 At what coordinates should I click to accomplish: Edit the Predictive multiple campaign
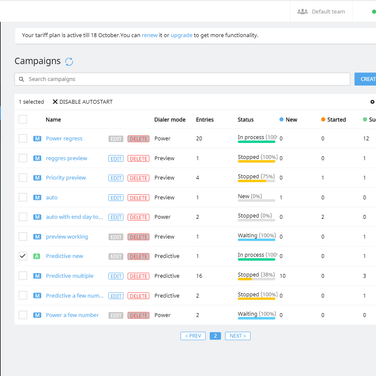point(116,276)
